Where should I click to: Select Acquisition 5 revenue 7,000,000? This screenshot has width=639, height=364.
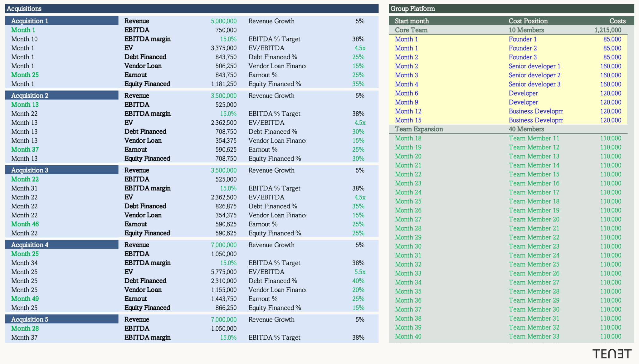(223, 319)
